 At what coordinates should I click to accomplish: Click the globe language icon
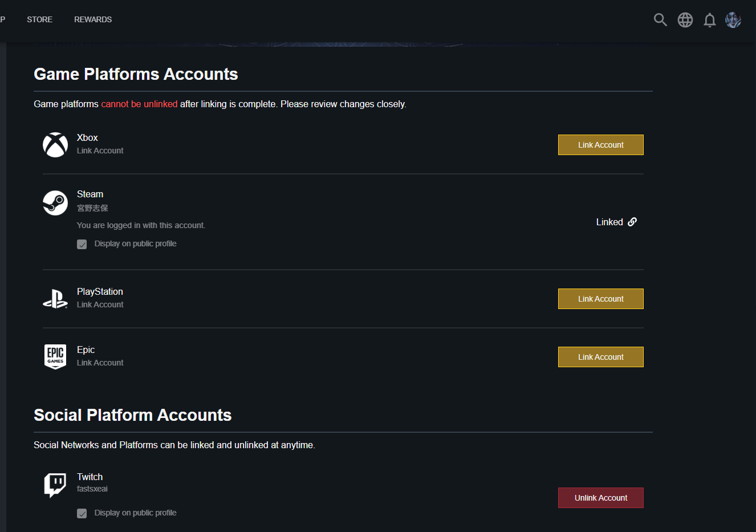[x=685, y=20]
